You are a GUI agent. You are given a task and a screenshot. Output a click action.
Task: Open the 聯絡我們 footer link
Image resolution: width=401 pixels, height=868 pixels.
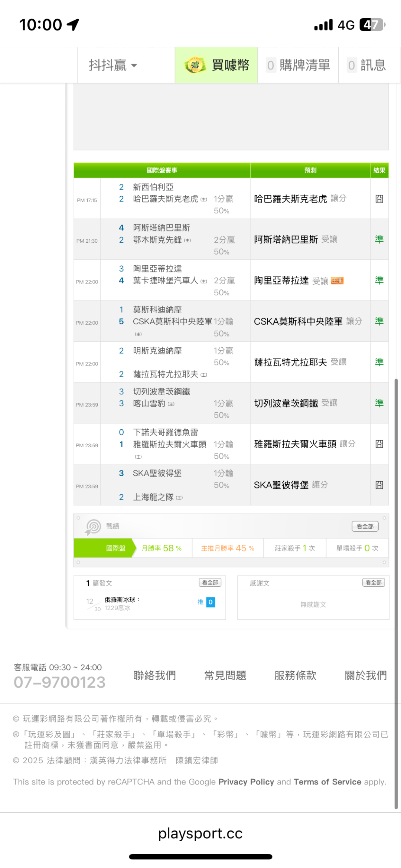pos(154,675)
